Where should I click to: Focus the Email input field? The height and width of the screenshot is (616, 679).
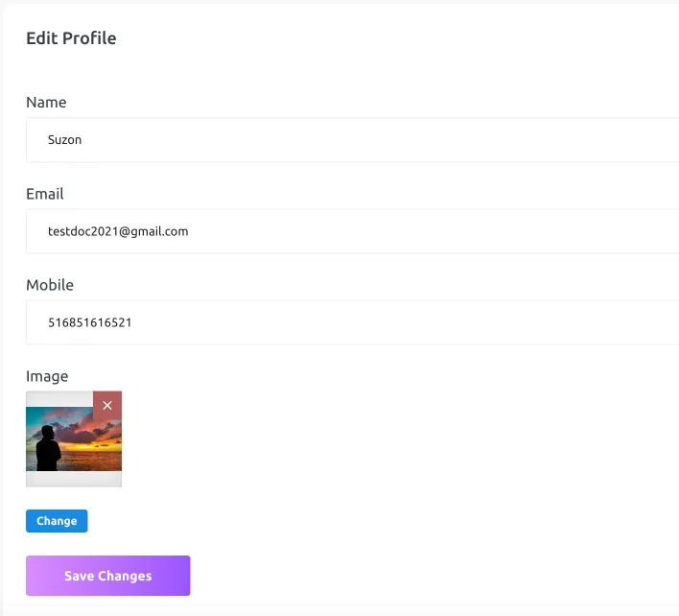[353, 231]
